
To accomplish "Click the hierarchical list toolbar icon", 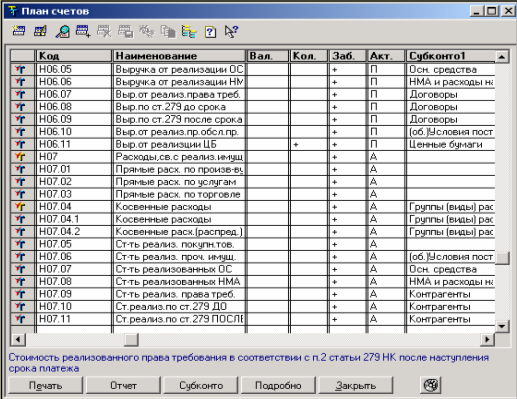I will pos(189,31).
